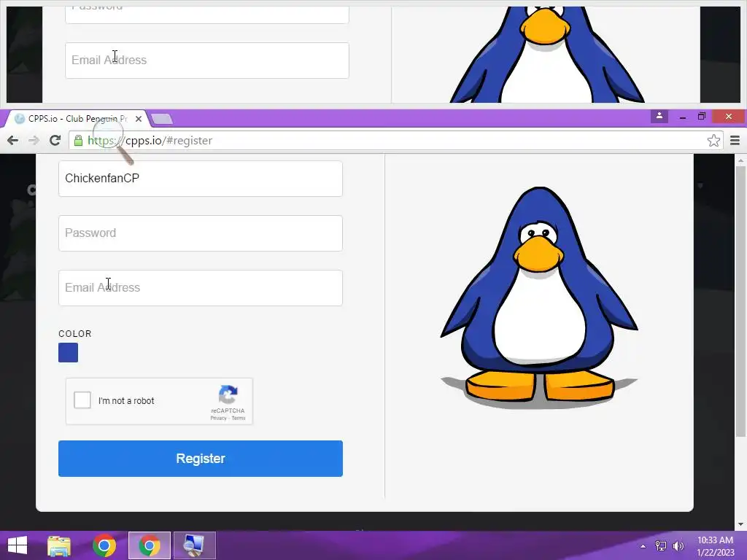Viewport: 747px width, 560px height.
Task: Open the Chrome user profile button
Action: coord(659,116)
